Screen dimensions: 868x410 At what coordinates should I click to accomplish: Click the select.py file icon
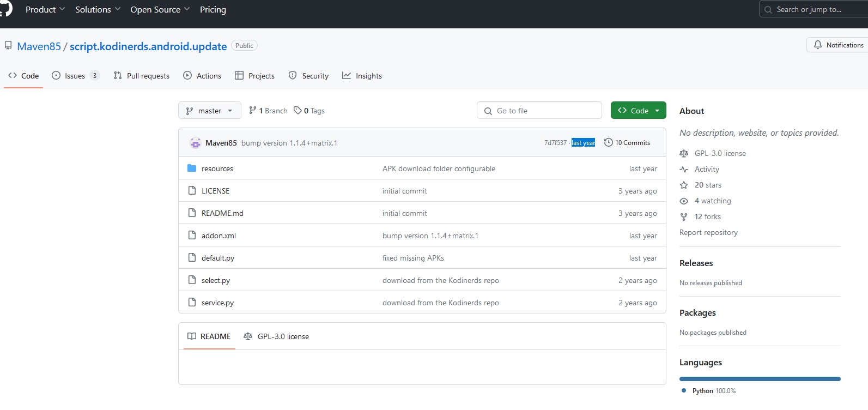pos(192,280)
